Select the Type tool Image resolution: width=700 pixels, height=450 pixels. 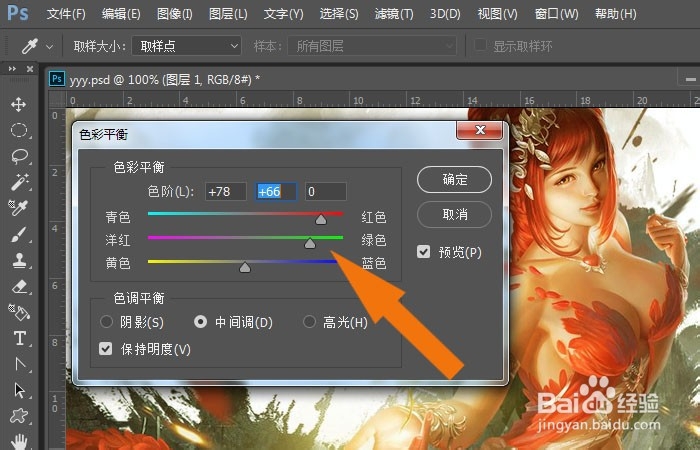(20, 338)
